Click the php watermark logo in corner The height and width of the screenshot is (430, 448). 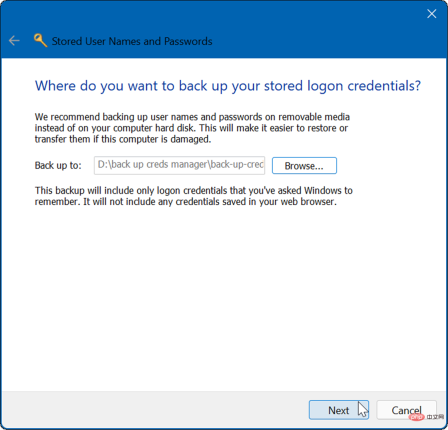pyautogui.click(x=416, y=417)
